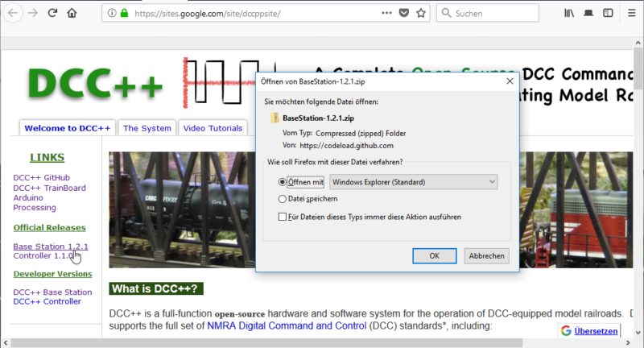Click the vertical scrollbar thumb
The height and width of the screenshot is (348, 644).
pyautogui.click(x=638, y=68)
